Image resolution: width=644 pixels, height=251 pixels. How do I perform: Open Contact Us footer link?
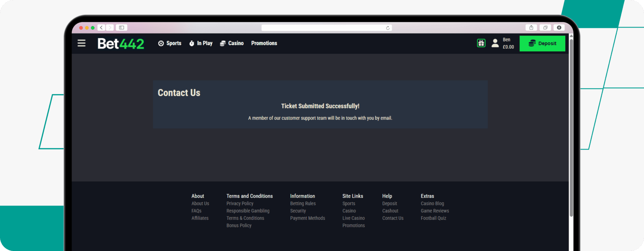pos(393,218)
